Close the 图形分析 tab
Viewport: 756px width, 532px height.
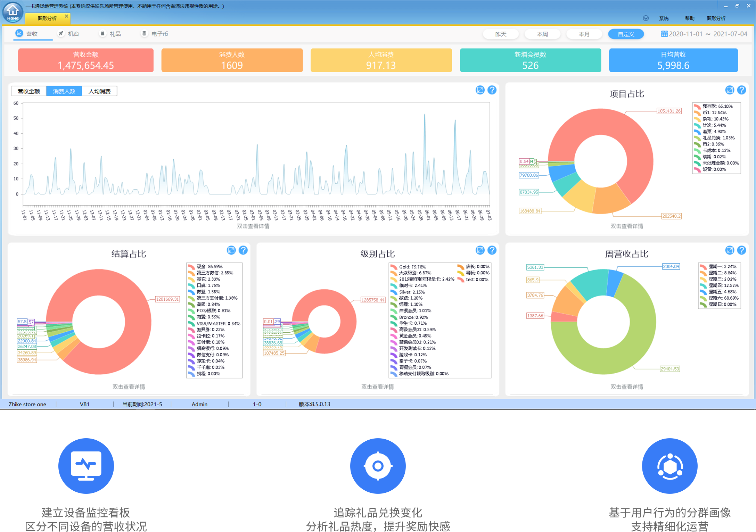click(x=66, y=16)
